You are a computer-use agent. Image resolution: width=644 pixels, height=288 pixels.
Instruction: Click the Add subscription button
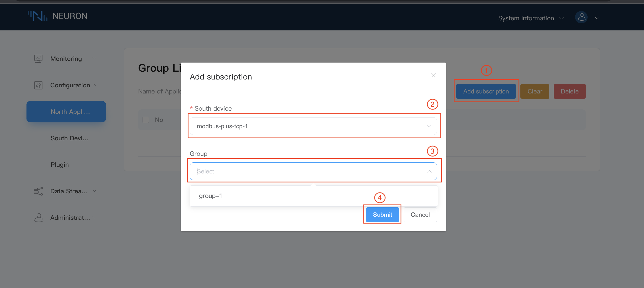pyautogui.click(x=486, y=91)
